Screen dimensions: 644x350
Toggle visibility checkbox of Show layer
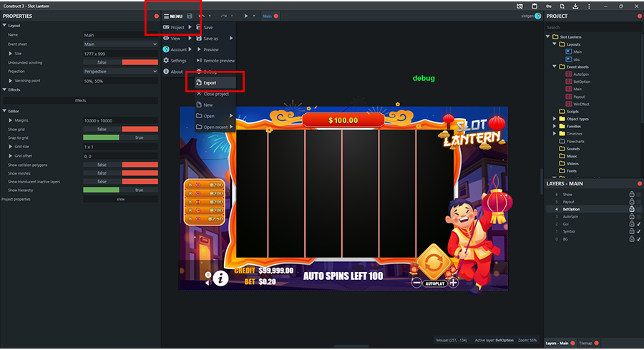click(639, 194)
